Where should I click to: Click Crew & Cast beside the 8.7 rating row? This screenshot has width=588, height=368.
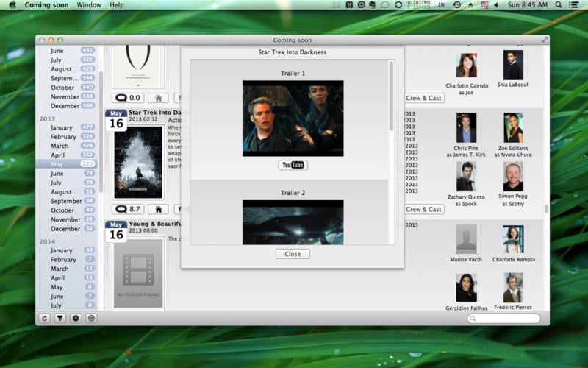click(x=424, y=210)
